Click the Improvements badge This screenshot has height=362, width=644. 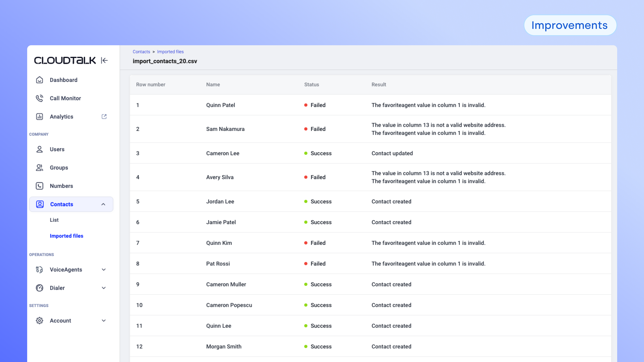pos(570,25)
